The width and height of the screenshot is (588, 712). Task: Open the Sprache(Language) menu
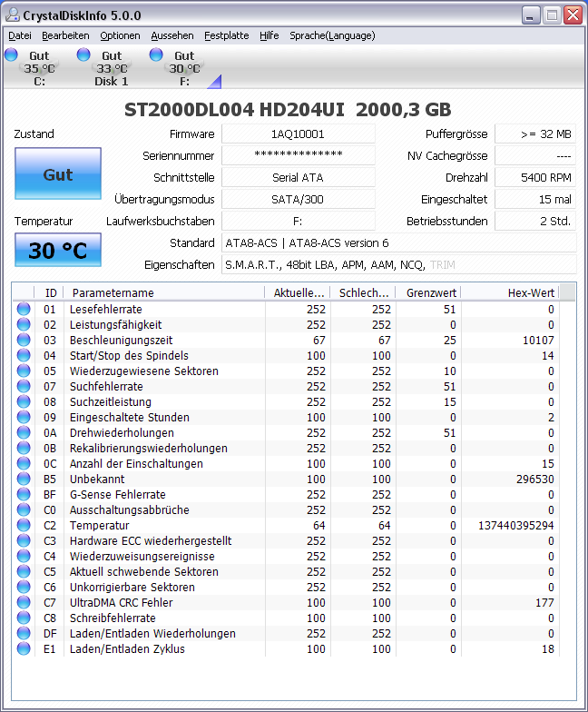(x=332, y=35)
